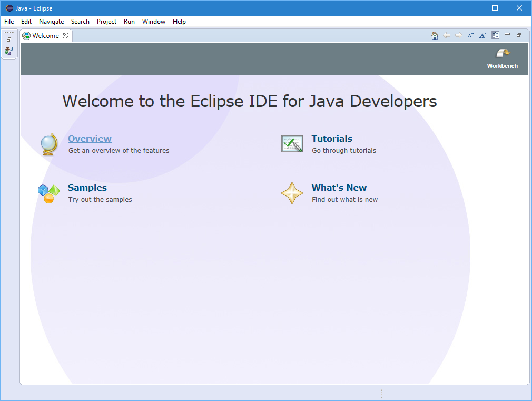
Task: Reduce font size with smaller A icon
Action: (x=470, y=35)
